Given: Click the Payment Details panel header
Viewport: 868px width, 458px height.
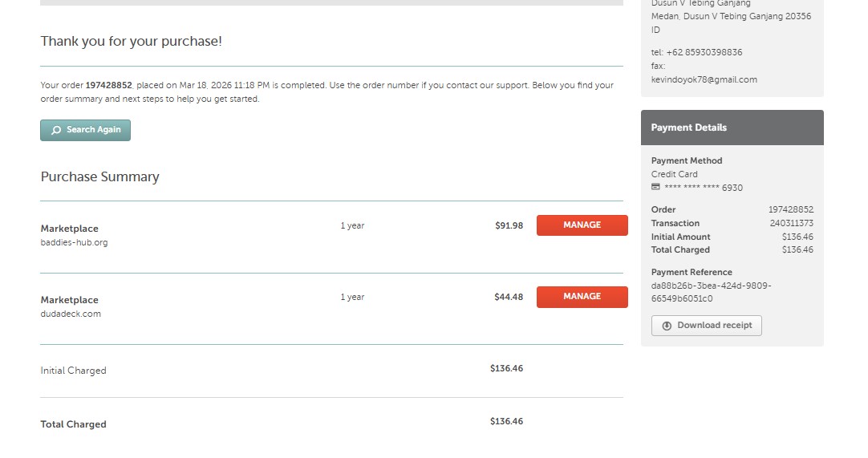Looking at the screenshot, I should point(732,128).
